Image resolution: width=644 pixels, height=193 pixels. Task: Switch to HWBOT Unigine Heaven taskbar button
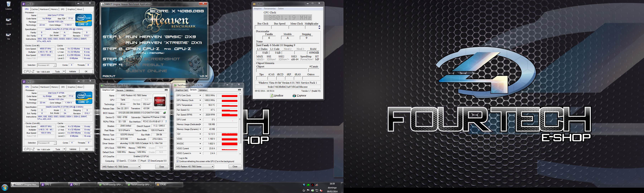[25, 185]
